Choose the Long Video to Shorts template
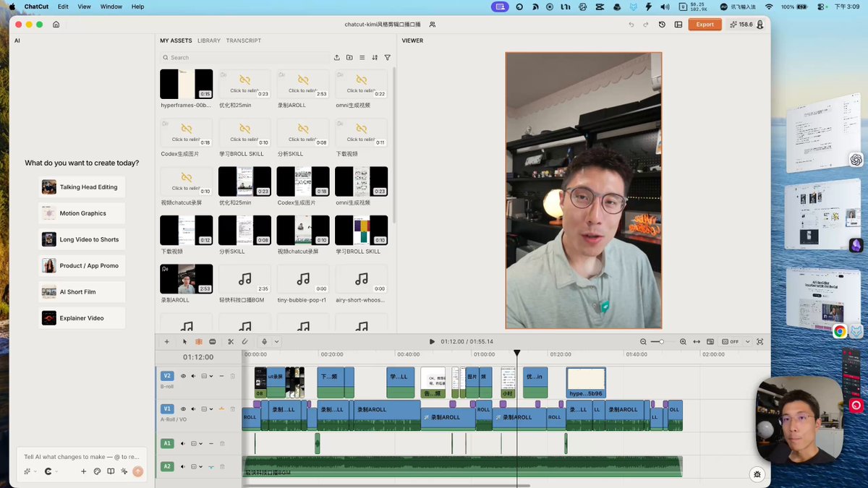 click(82, 239)
